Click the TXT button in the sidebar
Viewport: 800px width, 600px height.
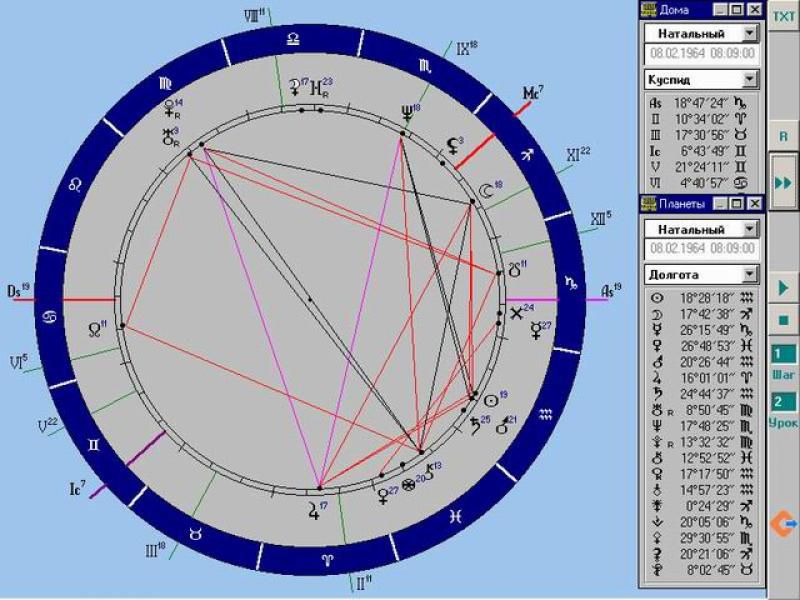[x=783, y=15]
